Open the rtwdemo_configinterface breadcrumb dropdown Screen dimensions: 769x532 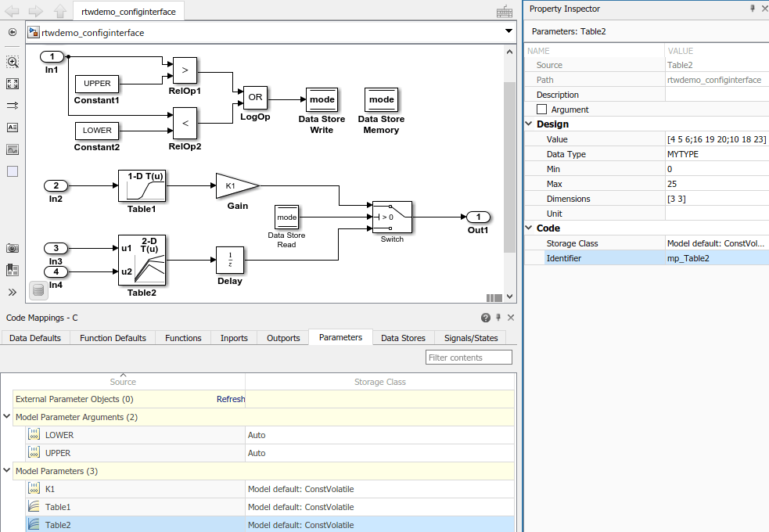pyautogui.click(x=509, y=32)
